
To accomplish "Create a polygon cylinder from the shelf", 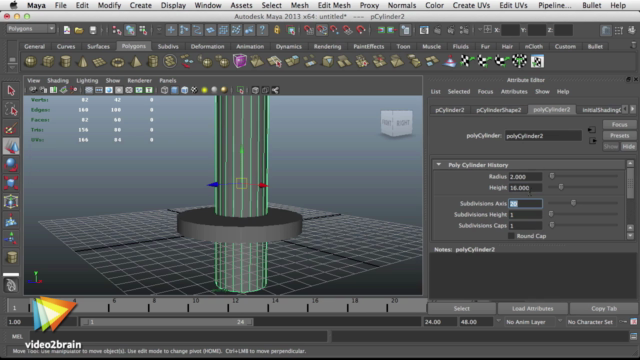I will click(65, 62).
